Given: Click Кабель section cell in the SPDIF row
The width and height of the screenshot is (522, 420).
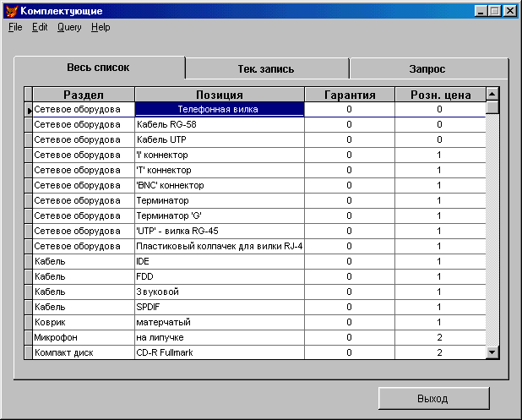Looking at the screenshot, I should [x=84, y=307].
